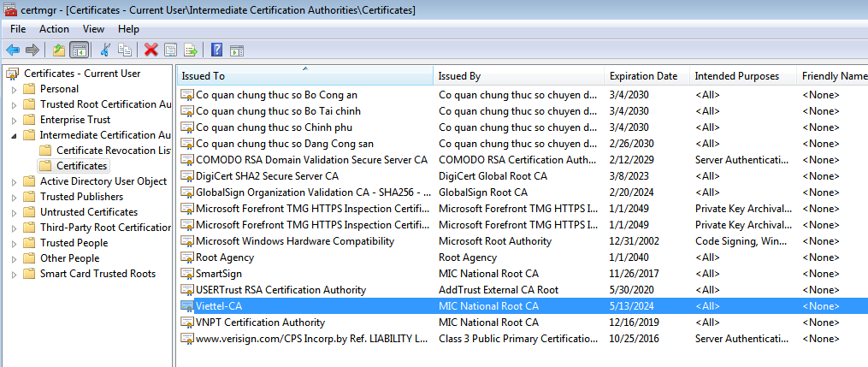Open the Properties toolbar icon
The width and height of the screenshot is (868, 367).
pos(170,50)
